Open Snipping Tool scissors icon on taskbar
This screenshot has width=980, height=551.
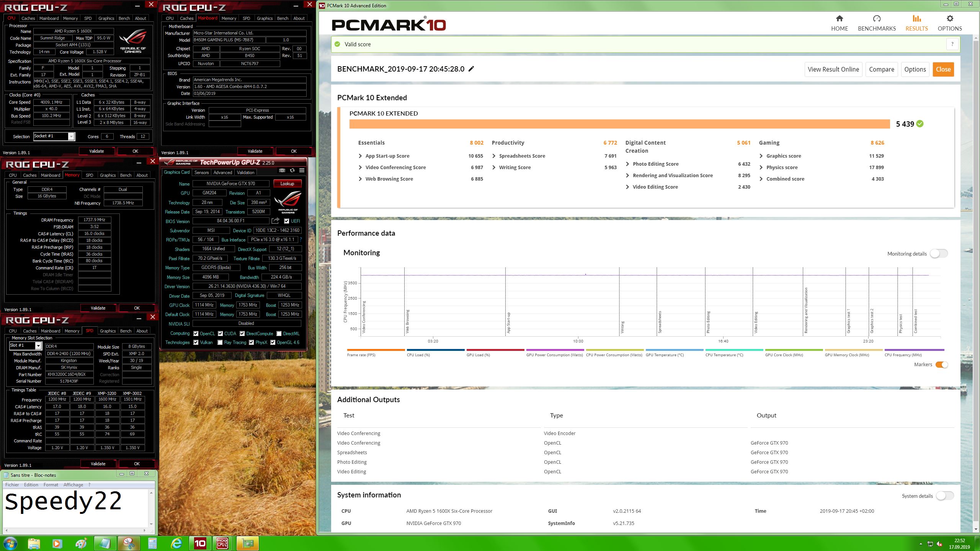click(x=129, y=543)
